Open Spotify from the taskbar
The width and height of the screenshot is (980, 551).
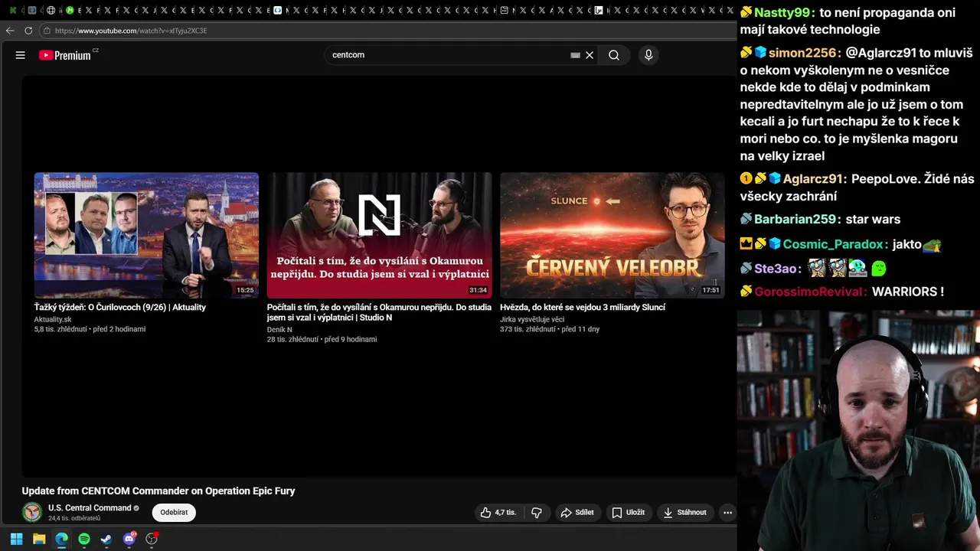(x=84, y=539)
